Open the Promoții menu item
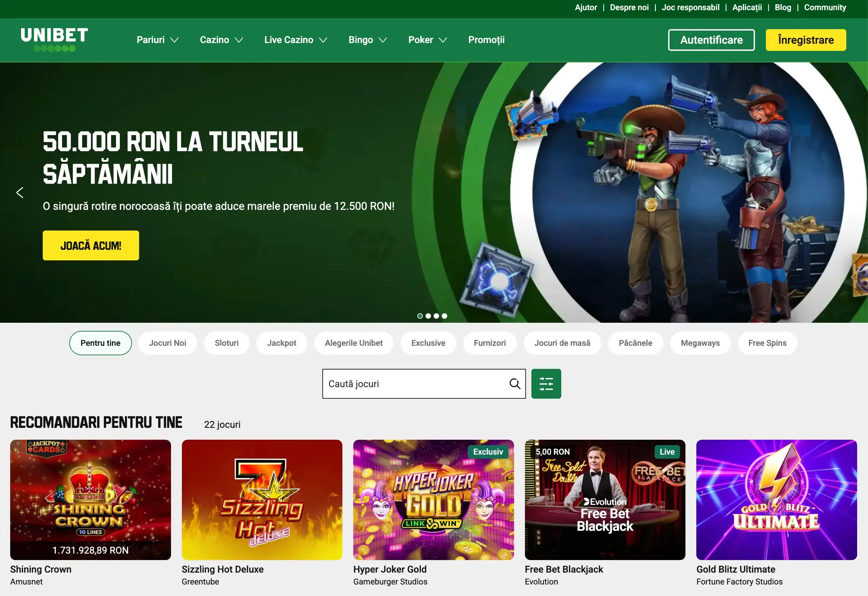Viewport: 868px width, 596px height. coord(486,40)
